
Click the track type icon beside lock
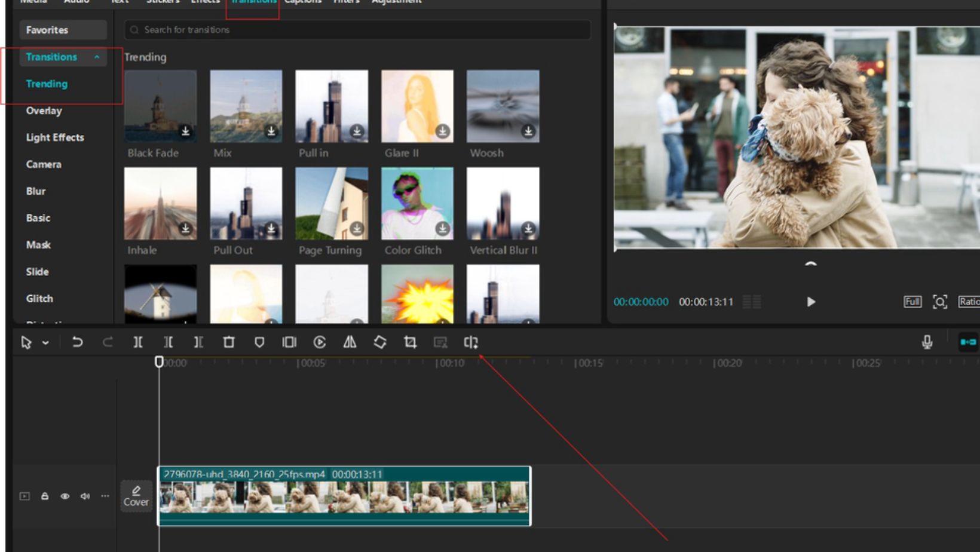point(24,496)
